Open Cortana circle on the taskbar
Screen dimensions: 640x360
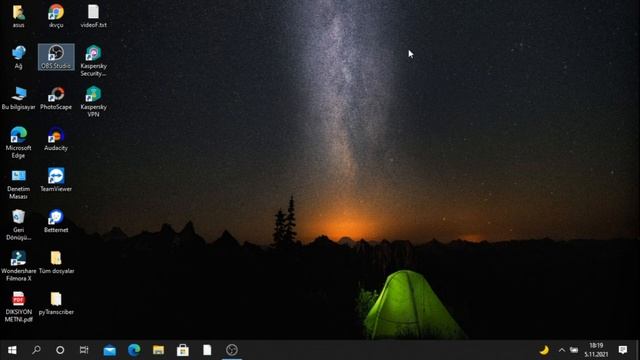click(60, 350)
